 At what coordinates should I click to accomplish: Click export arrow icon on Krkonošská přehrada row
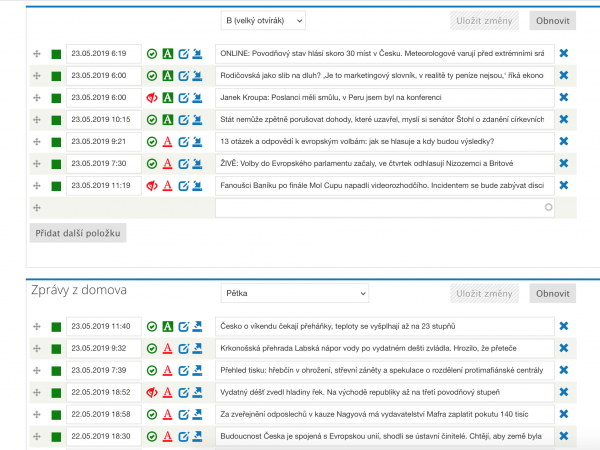coord(197,348)
